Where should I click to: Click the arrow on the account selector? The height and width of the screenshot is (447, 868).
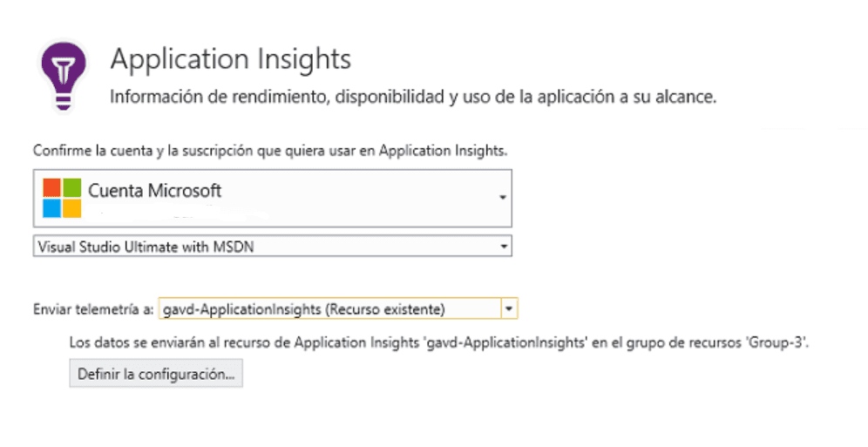coord(502,198)
